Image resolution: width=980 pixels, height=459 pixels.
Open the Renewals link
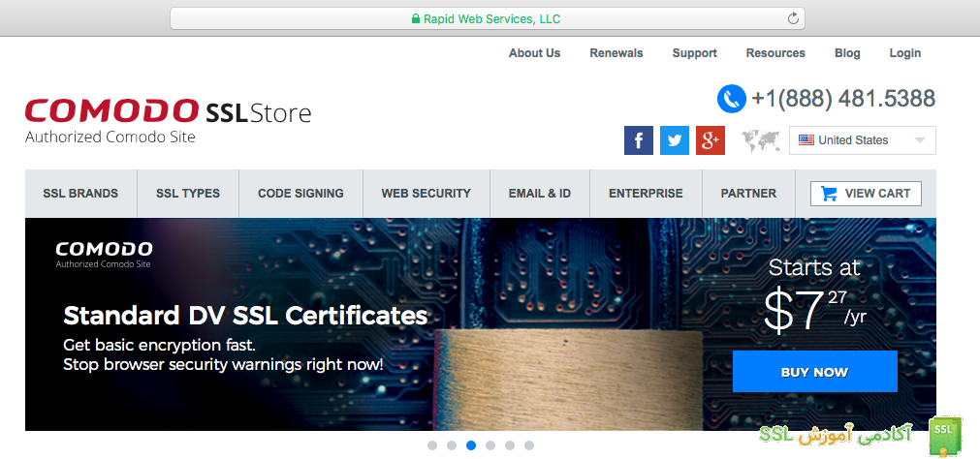pos(616,53)
